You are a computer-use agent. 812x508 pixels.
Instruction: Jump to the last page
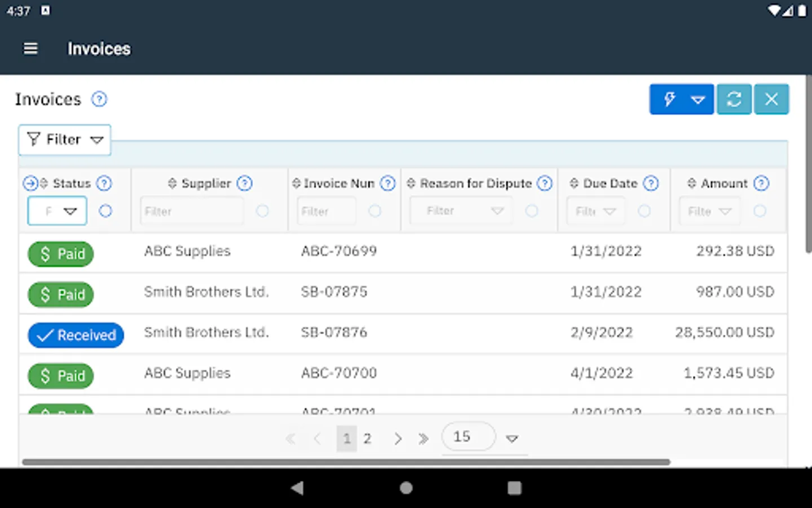423,439
